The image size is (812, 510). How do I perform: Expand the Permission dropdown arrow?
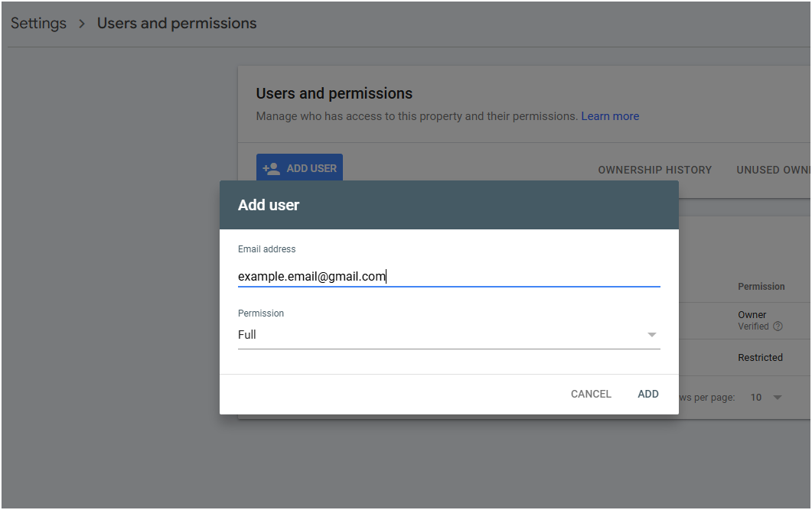coord(651,335)
